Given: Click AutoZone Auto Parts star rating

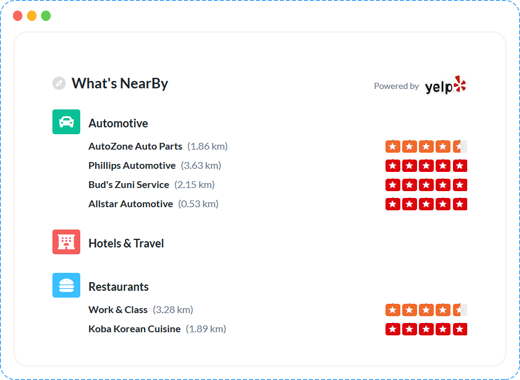Looking at the screenshot, I should tap(426, 146).
